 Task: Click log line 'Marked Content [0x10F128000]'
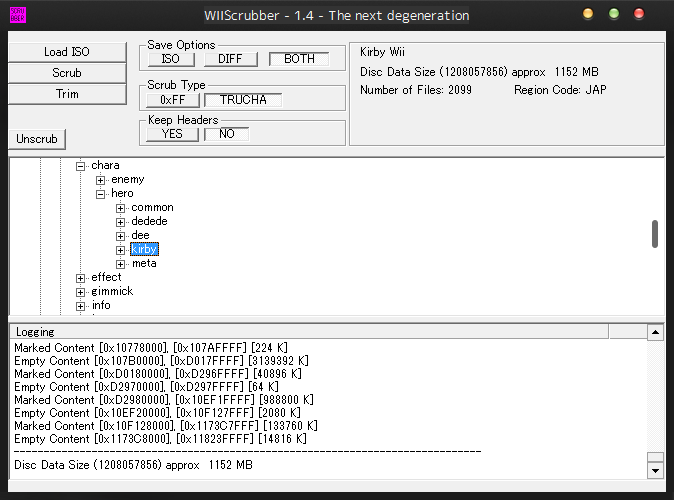(x=165, y=426)
